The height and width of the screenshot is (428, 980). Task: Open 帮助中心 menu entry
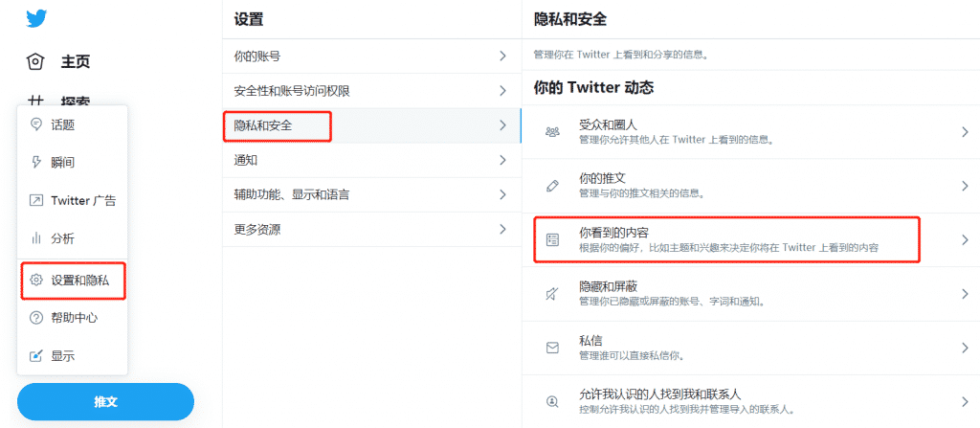coord(73,318)
